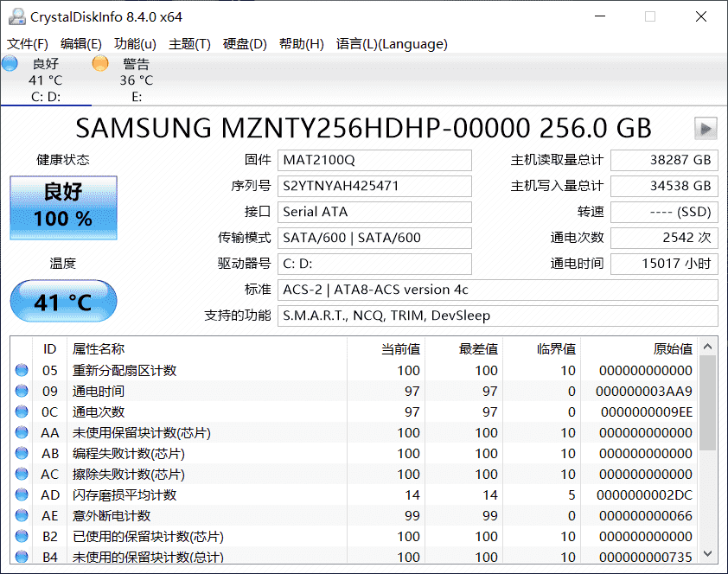The height and width of the screenshot is (574, 728).
Task: Open the 主题(T) menu
Action: [189, 44]
